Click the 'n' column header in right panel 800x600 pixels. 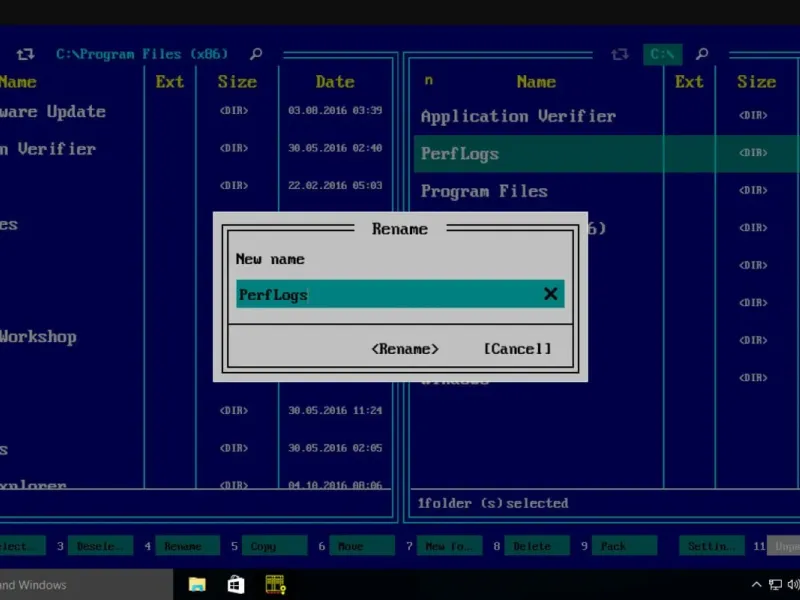[429, 80]
